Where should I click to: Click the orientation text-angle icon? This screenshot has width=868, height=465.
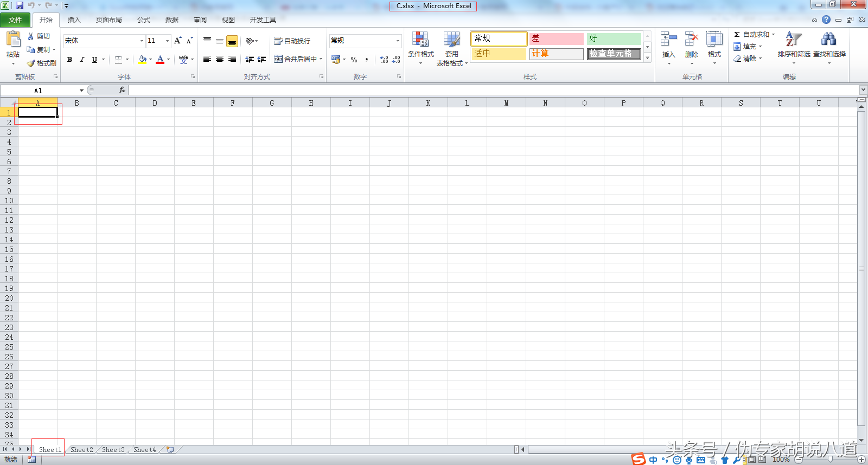pos(250,41)
